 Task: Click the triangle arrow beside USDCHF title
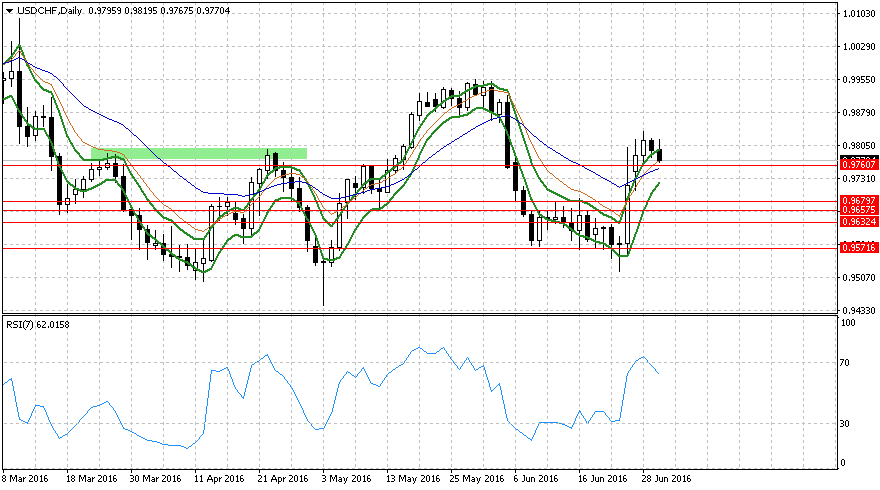coord(10,11)
